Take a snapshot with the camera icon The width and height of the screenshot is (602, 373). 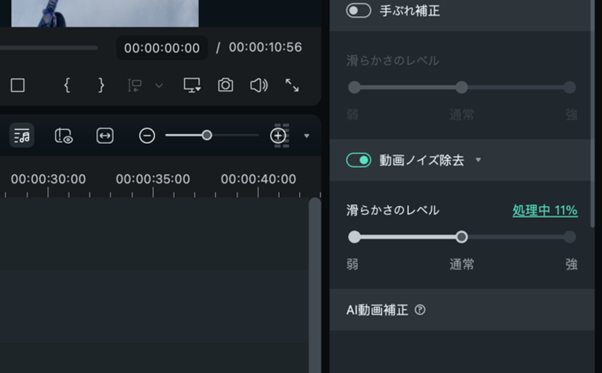pos(225,85)
